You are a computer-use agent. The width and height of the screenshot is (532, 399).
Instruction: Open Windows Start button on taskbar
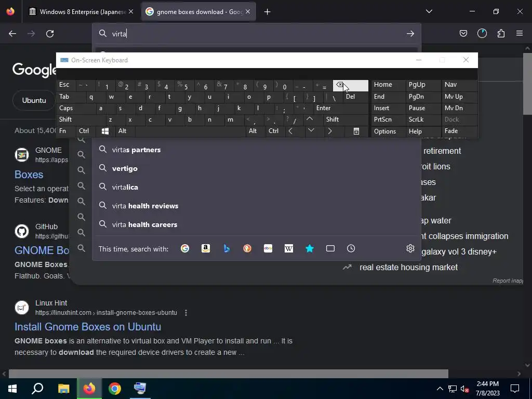[12, 389]
